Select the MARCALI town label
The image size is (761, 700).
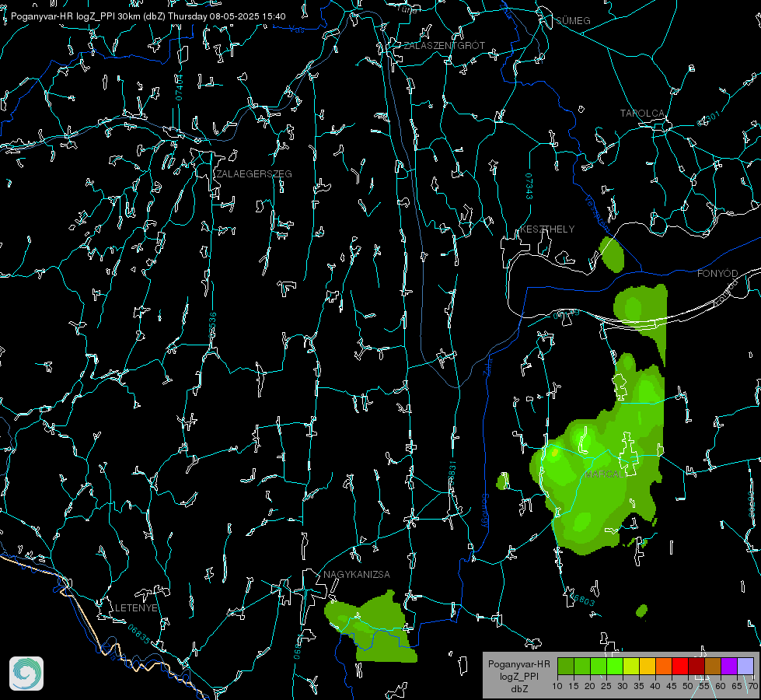click(x=604, y=474)
